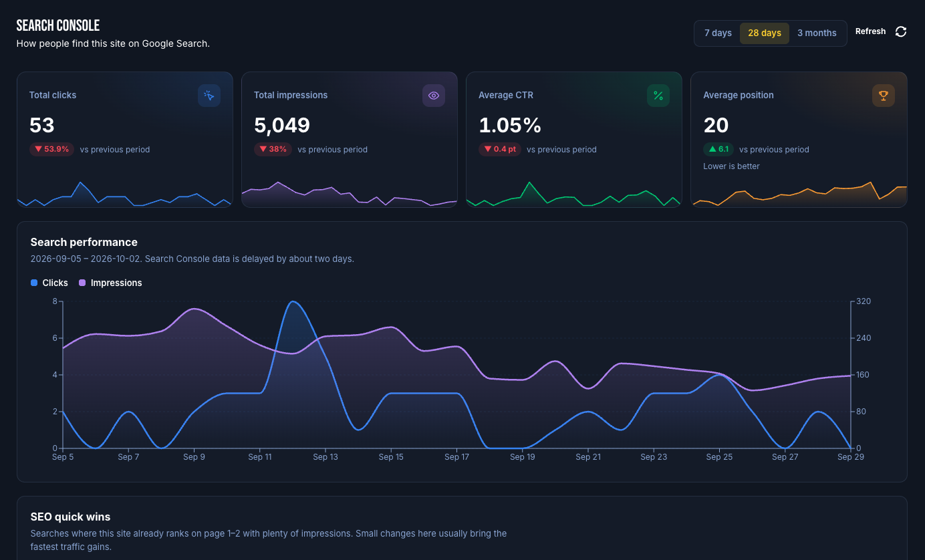Click the eye icon on Total impressions card

[x=434, y=96]
